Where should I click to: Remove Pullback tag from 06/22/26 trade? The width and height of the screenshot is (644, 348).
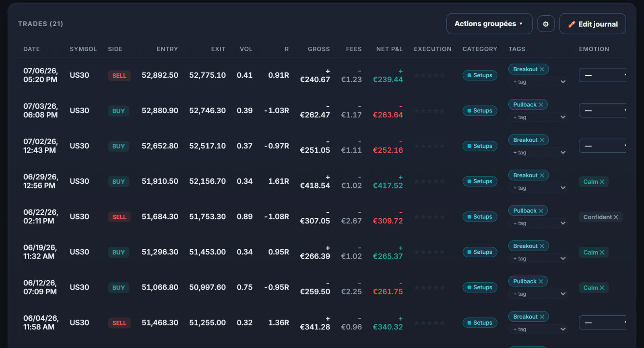[x=541, y=211]
